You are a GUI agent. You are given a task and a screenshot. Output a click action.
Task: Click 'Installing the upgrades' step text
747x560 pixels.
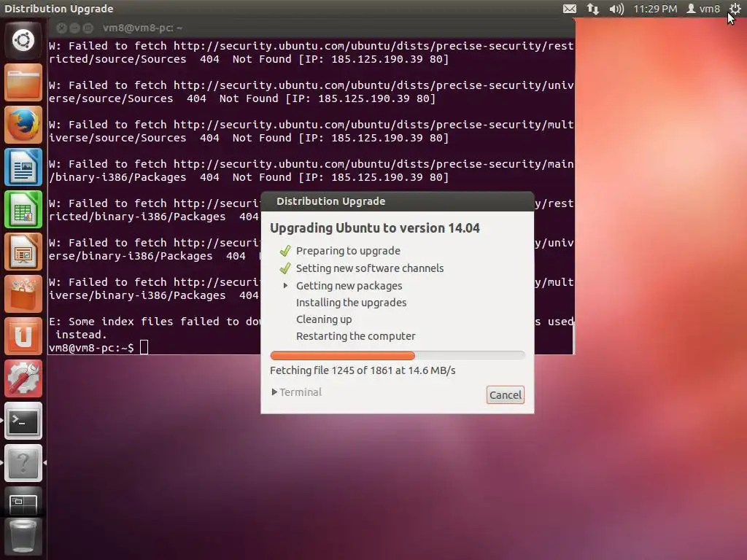click(x=351, y=303)
